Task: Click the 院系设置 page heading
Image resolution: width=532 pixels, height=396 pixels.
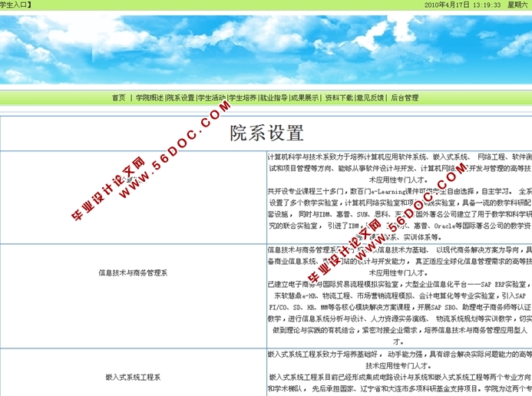Action: (266, 133)
